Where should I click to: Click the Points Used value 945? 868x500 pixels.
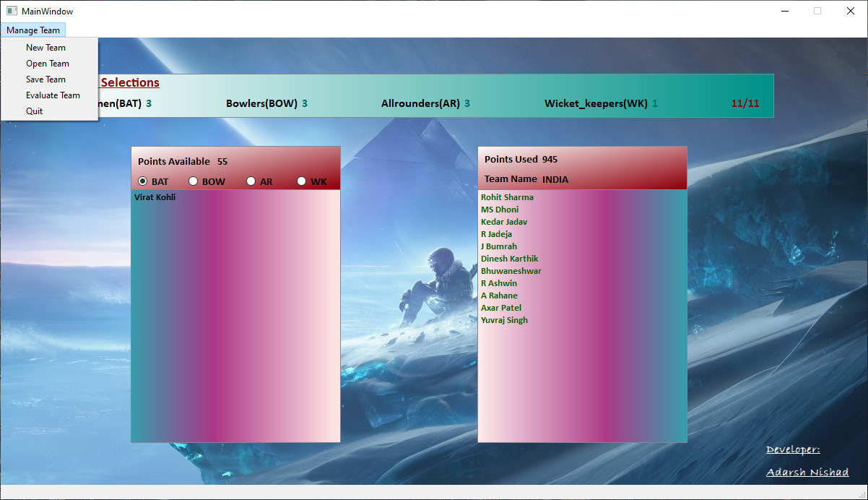point(550,160)
